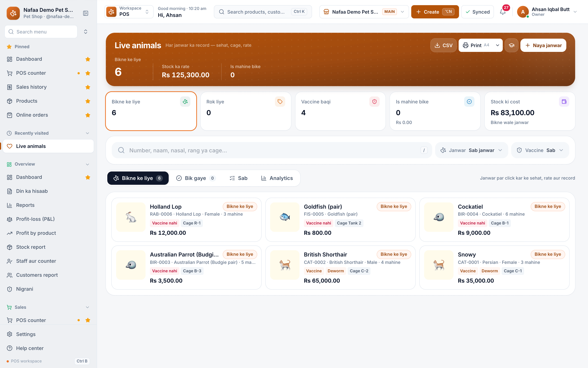Unpin Dashboard star in Pinned list
Screen dimensions: 588x368
point(88,59)
